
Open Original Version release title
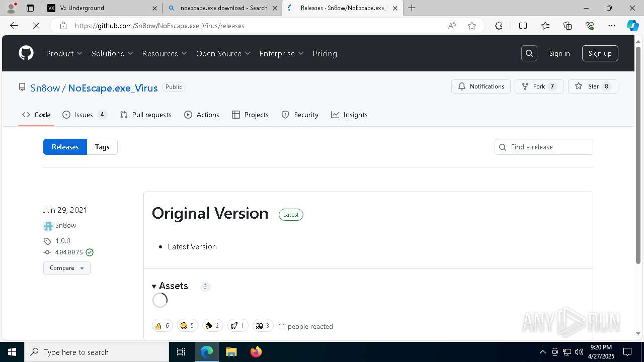(x=210, y=213)
